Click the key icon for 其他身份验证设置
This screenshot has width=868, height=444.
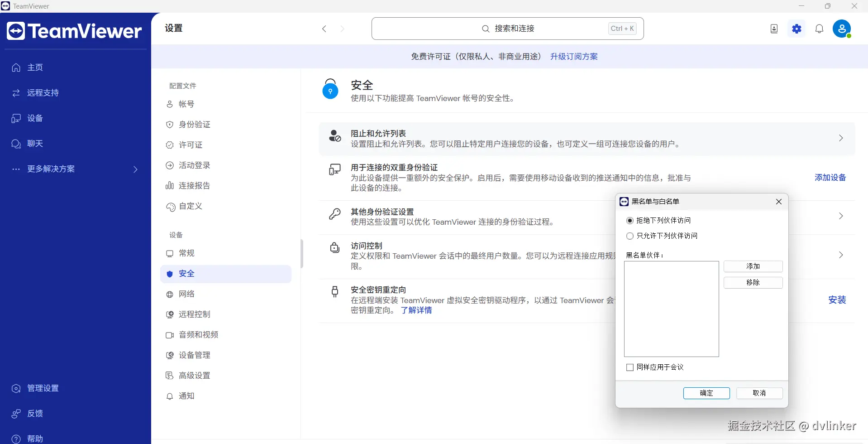click(x=335, y=214)
